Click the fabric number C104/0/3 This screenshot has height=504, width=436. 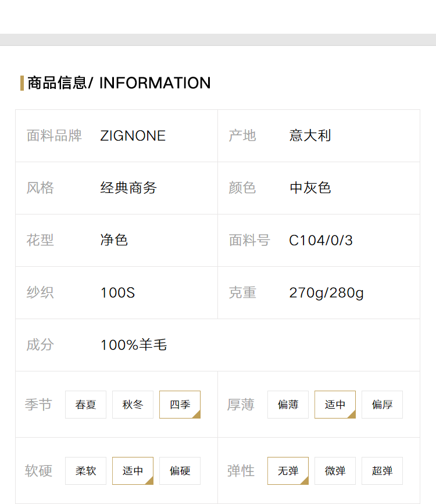coord(320,241)
